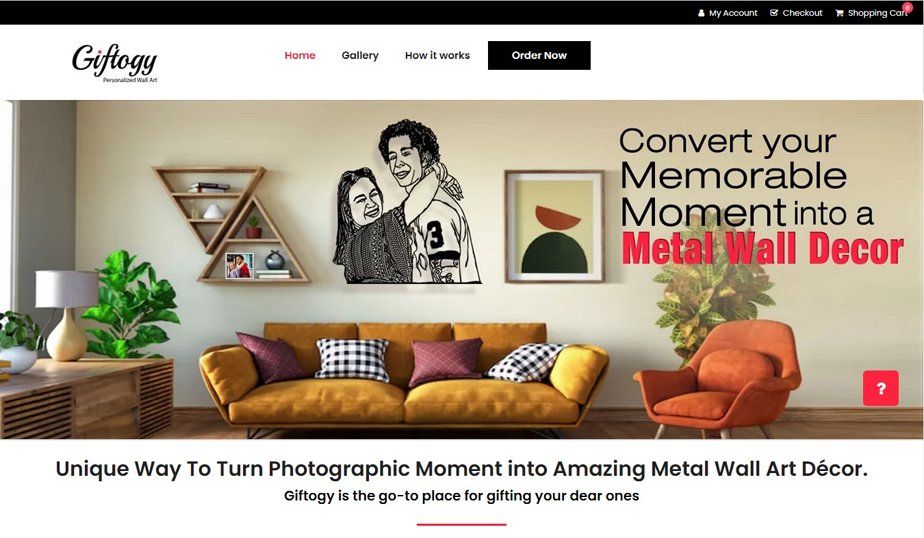Click the Giftogy logo
924x538 pixels.
[x=115, y=63]
